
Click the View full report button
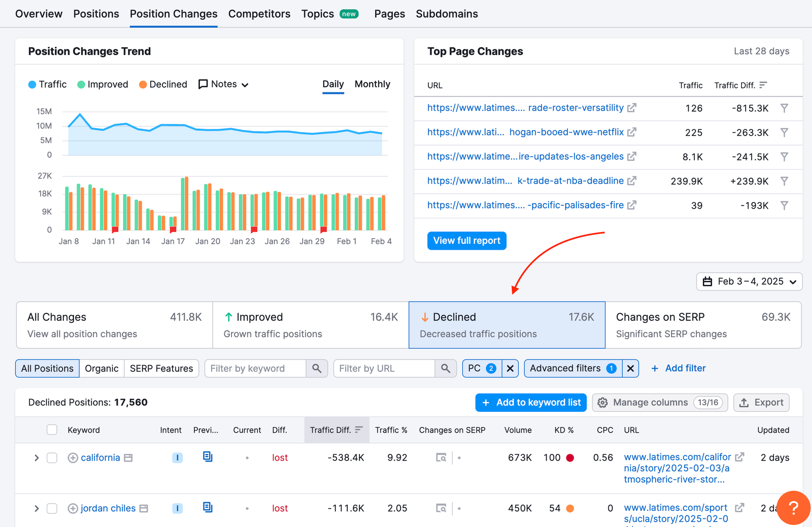(x=466, y=241)
